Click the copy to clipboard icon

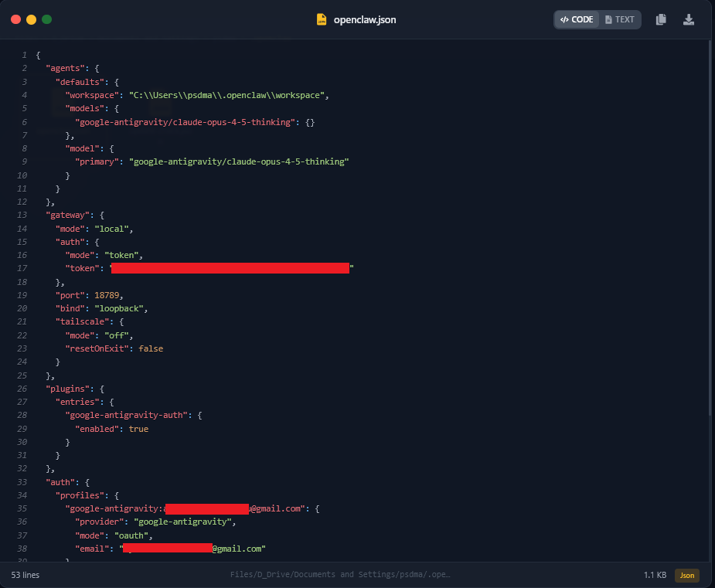point(661,19)
